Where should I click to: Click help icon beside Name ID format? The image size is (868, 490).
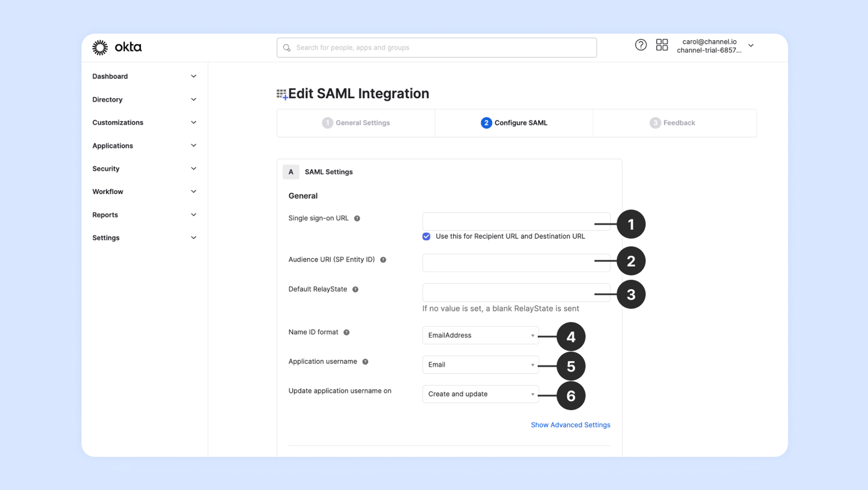(346, 332)
